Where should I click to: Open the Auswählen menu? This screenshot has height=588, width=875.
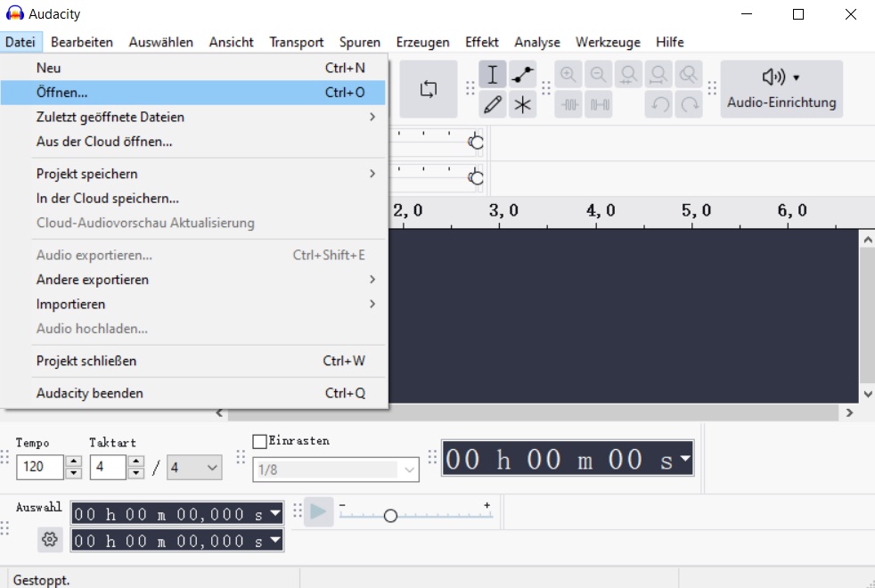pyautogui.click(x=160, y=43)
